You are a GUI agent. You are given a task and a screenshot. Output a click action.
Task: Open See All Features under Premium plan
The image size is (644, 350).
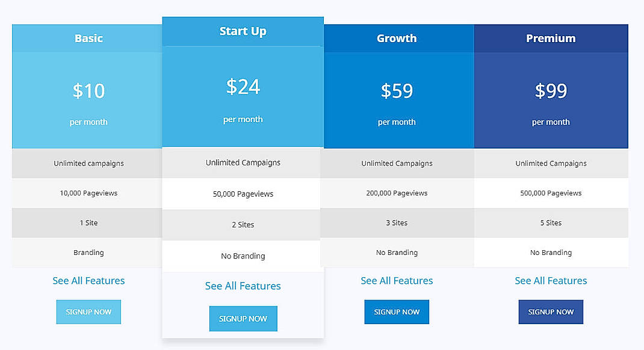pos(551,280)
